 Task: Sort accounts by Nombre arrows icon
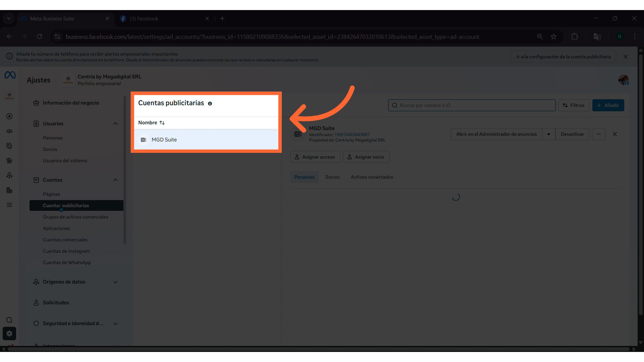pyautogui.click(x=162, y=123)
